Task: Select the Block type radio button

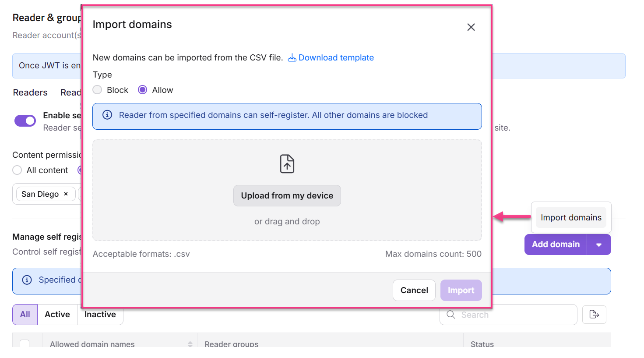Action: 97,89
